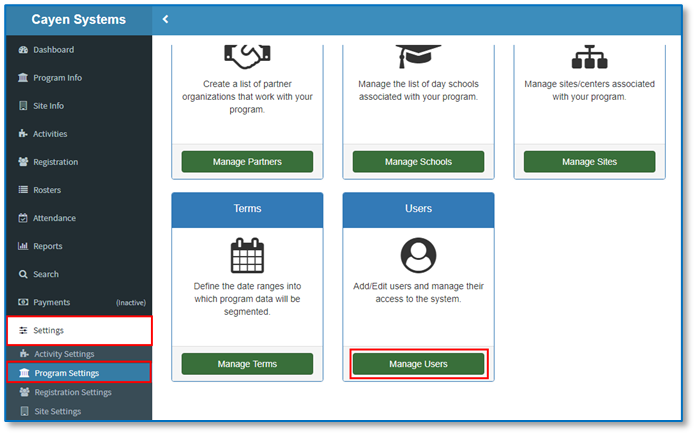696x435 pixels.
Task: Open Program Info in the sidebar
Action: click(x=79, y=78)
